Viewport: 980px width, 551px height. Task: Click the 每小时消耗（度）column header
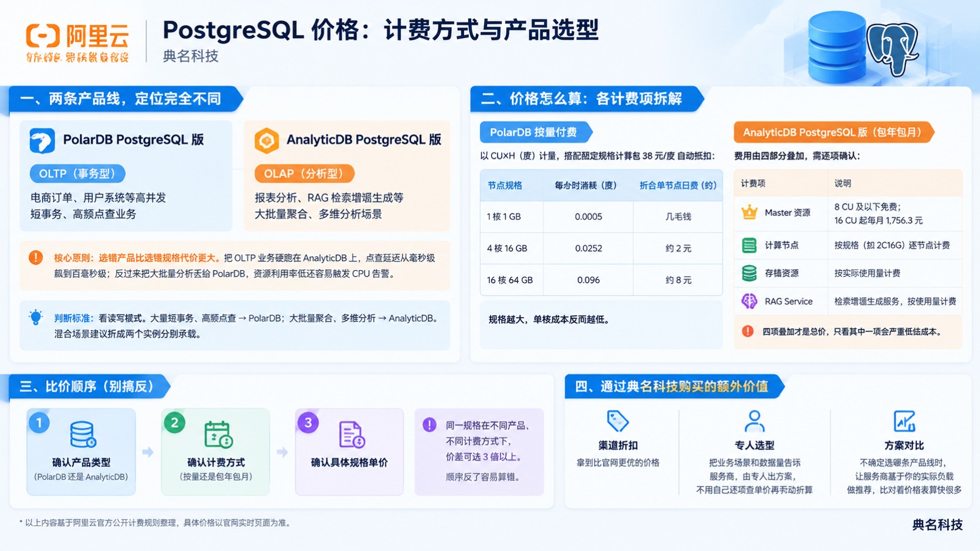pos(587,185)
